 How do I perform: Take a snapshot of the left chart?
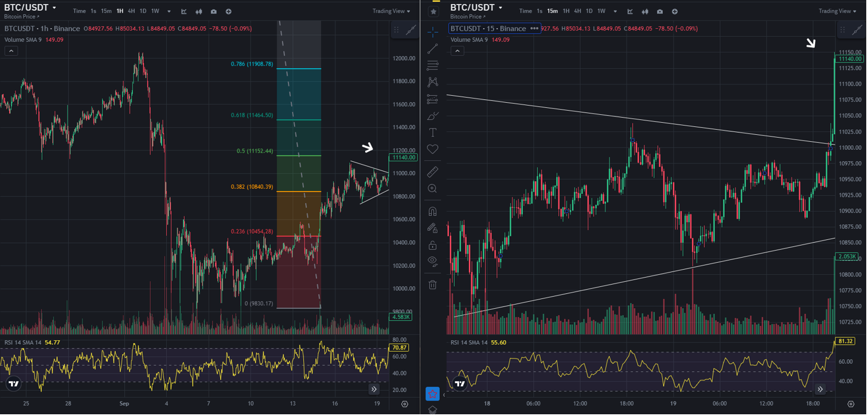(x=214, y=11)
